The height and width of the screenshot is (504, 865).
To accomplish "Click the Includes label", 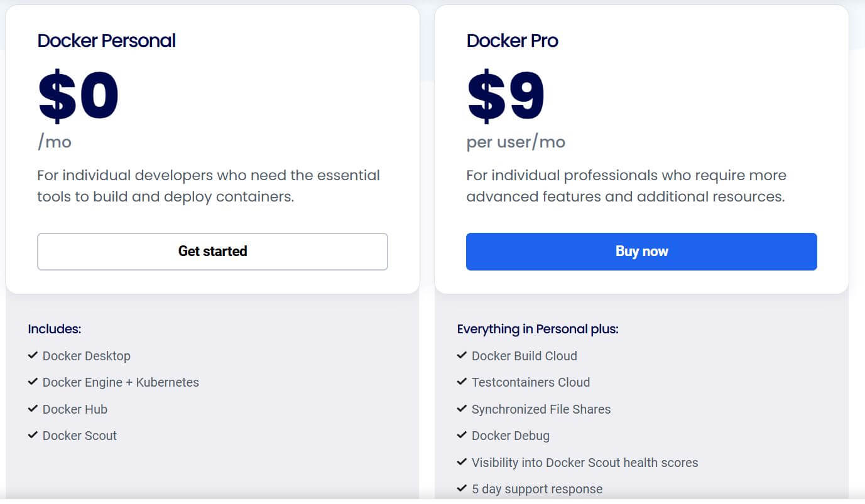I will 55,329.
